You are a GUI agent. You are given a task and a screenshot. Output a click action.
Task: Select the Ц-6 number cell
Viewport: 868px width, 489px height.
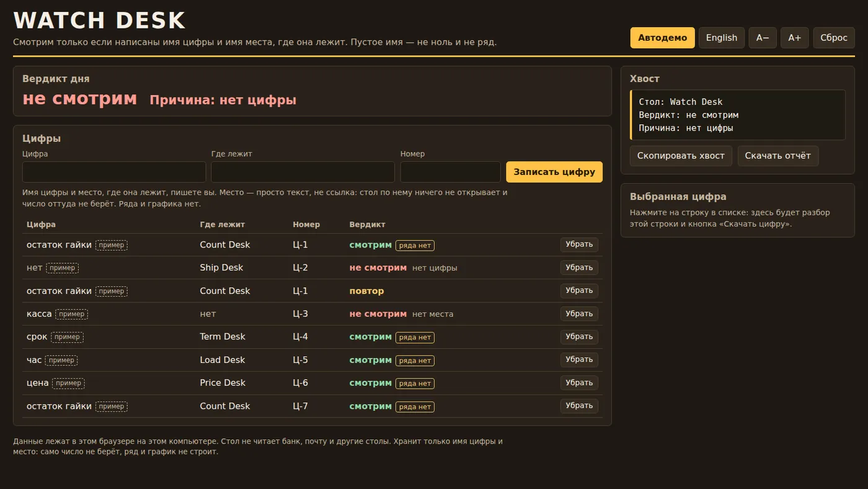coord(300,383)
